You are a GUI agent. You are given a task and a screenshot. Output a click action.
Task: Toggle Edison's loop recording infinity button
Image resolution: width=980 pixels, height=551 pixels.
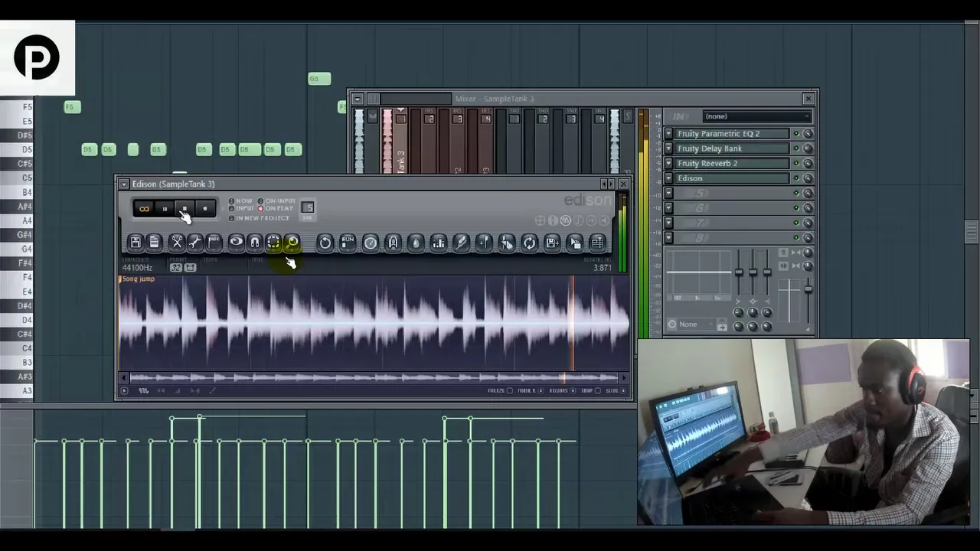(x=143, y=208)
